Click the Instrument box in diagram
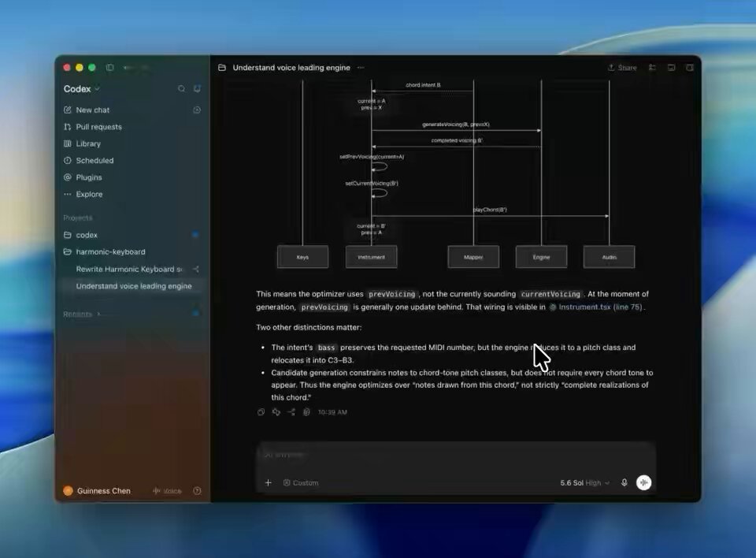Viewport: 756px width, 558px height. [x=371, y=257]
